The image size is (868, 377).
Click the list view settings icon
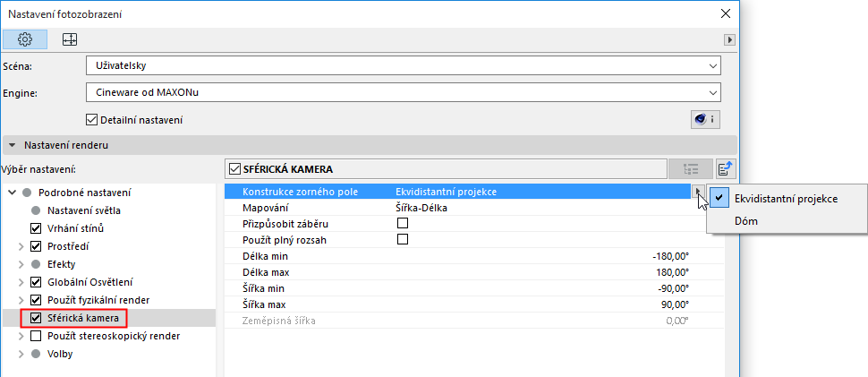coord(690,167)
